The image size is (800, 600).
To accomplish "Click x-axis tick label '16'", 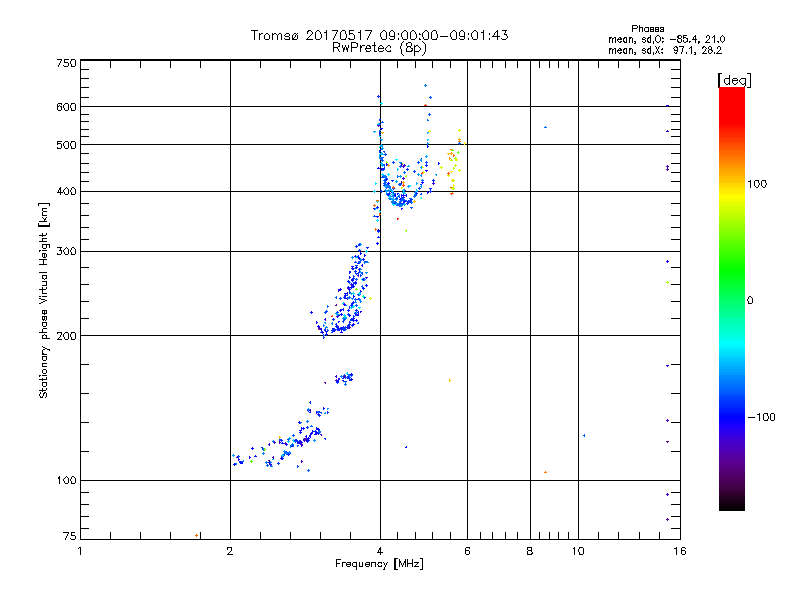I will 680,551.
